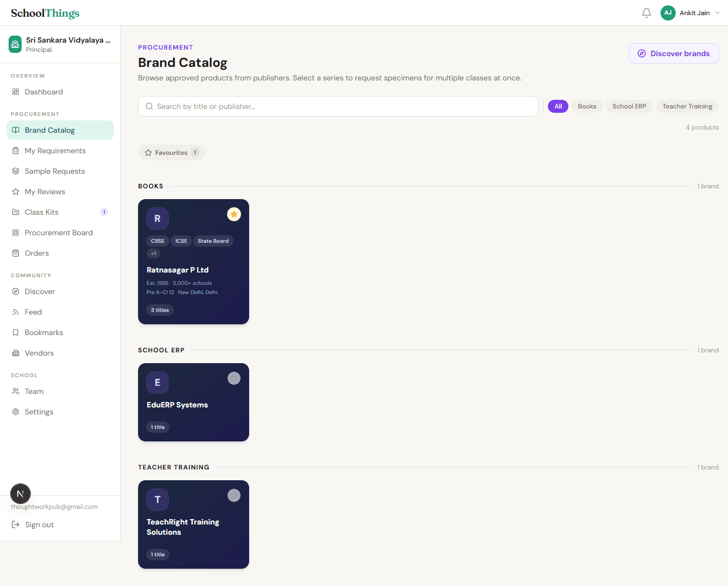Select Brand Catalog in the sidebar
This screenshot has width=728, height=586.
point(60,130)
